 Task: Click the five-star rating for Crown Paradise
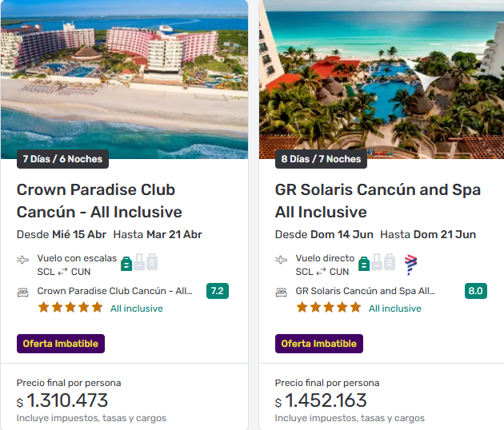[x=70, y=308]
